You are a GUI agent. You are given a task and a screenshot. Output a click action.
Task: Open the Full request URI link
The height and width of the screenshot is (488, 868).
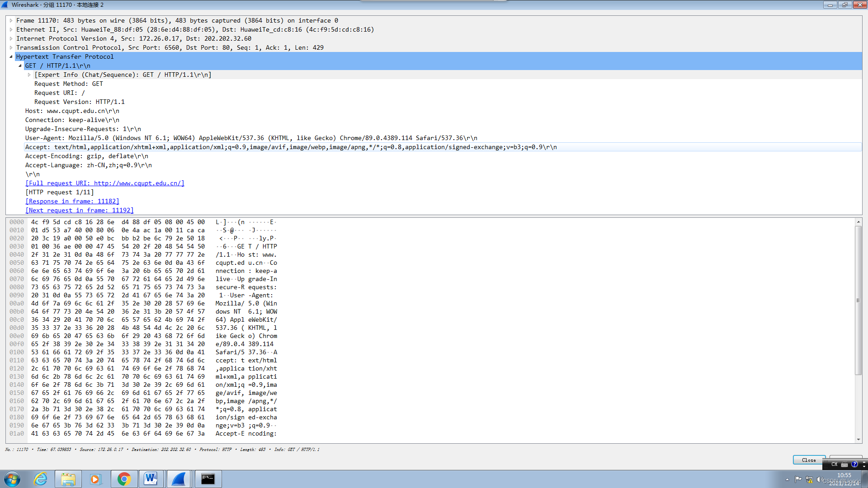pos(105,183)
